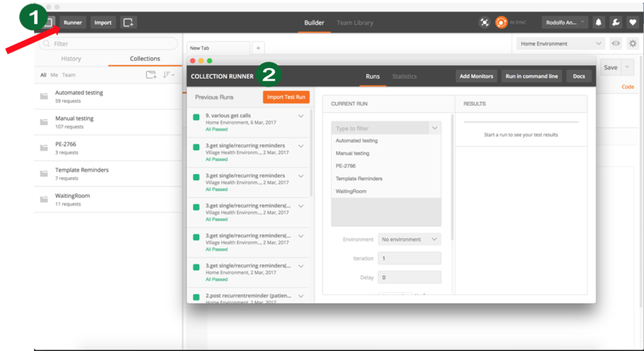This screenshot has width=644, height=351.
Task: Click the Import Test Run button
Action: (286, 97)
